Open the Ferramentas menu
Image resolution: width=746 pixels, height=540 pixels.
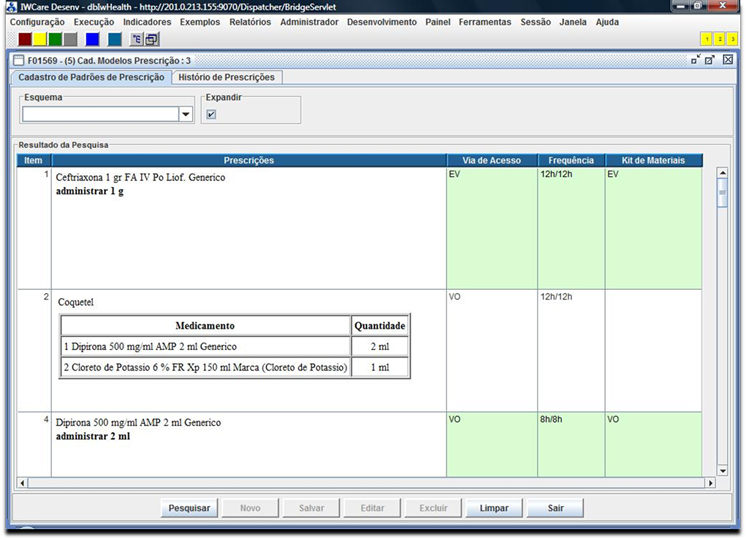tap(484, 22)
